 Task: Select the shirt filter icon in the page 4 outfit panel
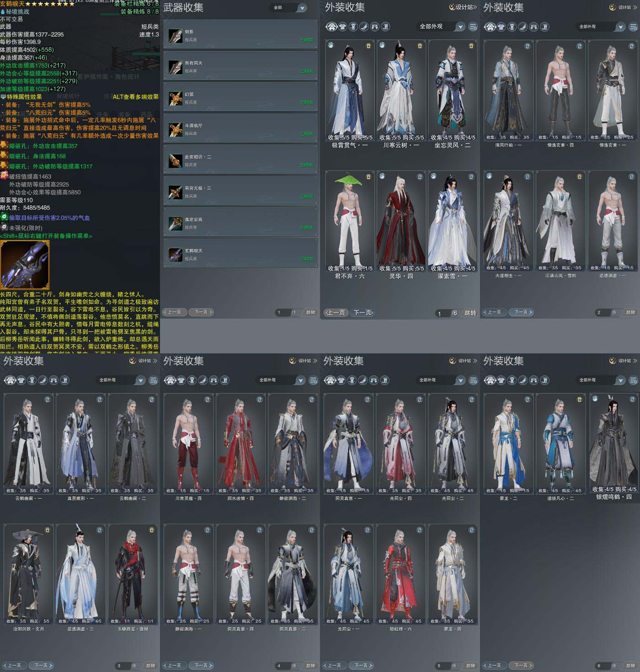click(181, 380)
